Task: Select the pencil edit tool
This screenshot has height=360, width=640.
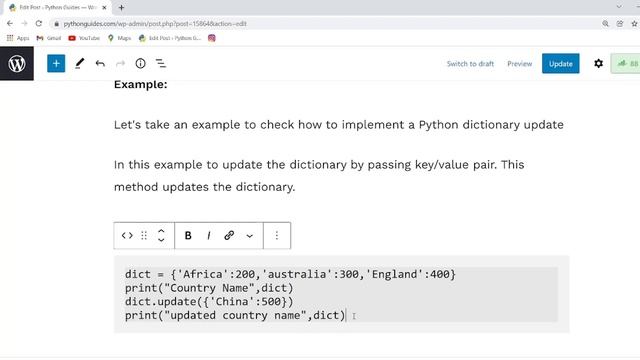Action: point(80,64)
